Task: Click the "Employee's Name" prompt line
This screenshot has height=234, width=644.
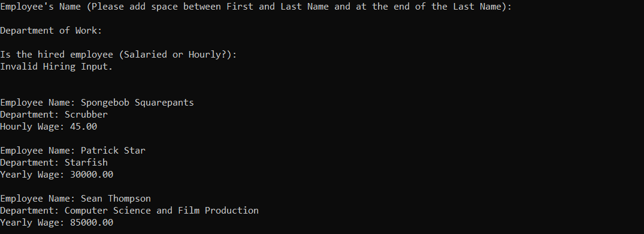Action: (x=256, y=7)
